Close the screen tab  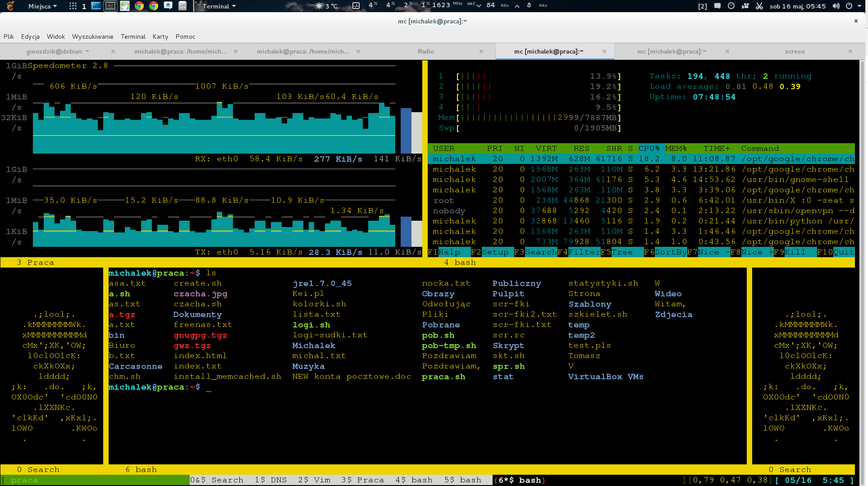tap(850, 51)
